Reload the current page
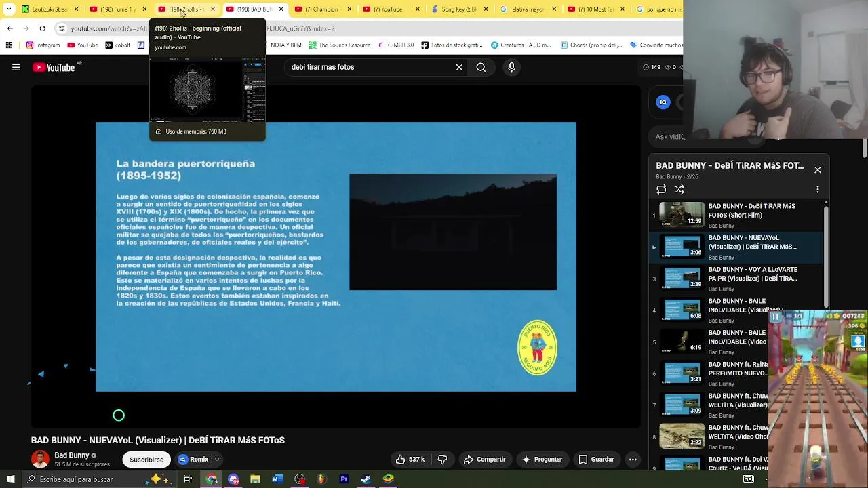The width and height of the screenshot is (868, 488). [x=42, y=28]
